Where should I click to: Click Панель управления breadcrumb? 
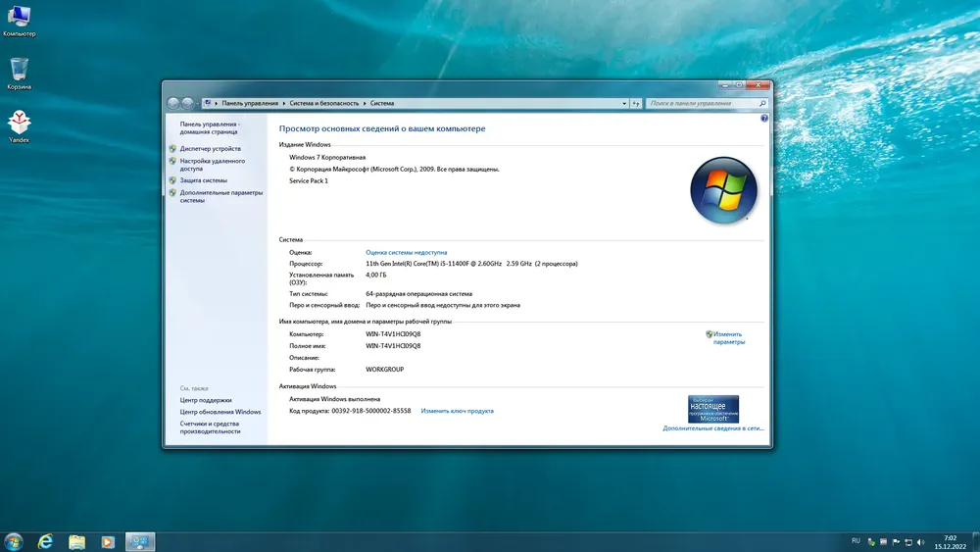pyautogui.click(x=250, y=103)
